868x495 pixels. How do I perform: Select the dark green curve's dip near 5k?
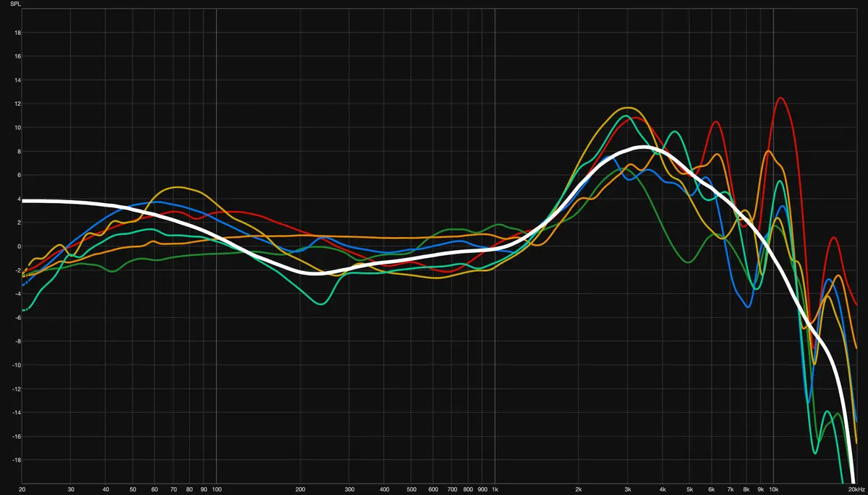pyautogui.click(x=687, y=262)
